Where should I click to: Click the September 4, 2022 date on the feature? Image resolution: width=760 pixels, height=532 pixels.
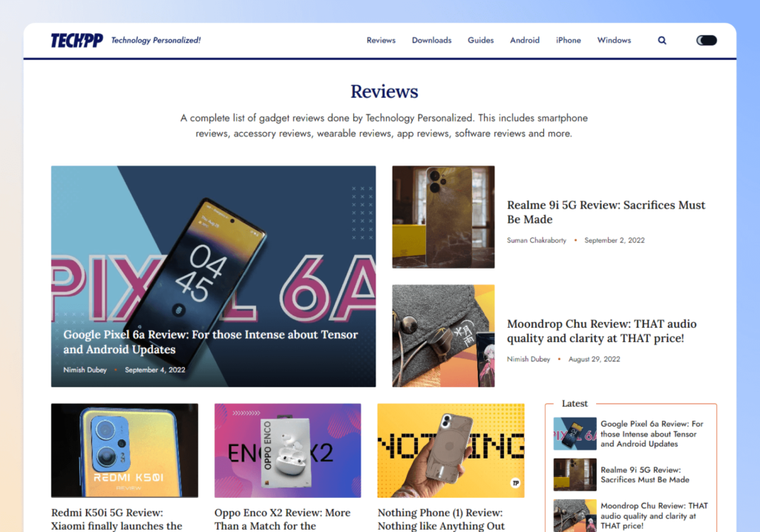click(x=155, y=370)
